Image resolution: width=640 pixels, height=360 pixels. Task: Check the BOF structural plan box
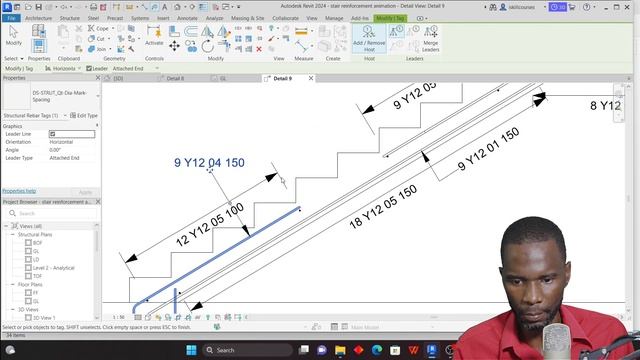(28, 242)
